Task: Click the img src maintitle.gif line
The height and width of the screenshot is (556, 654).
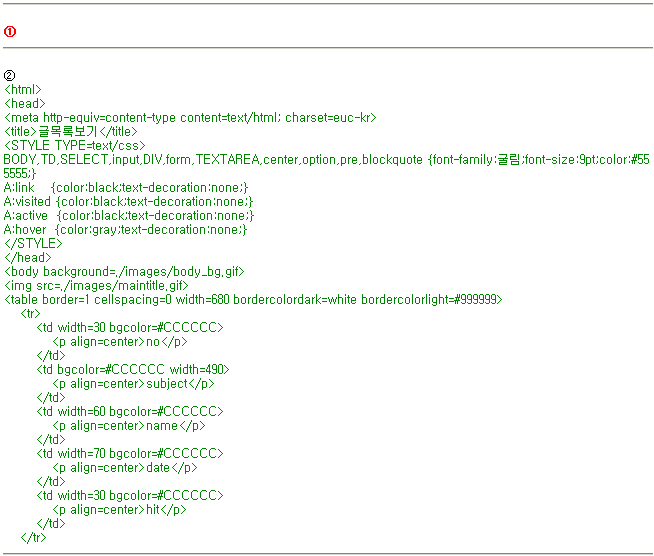Action: pyautogui.click(x=96, y=285)
